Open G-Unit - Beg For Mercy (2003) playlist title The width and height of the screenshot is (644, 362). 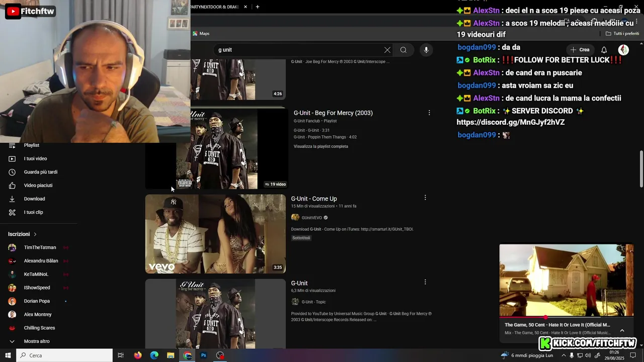pyautogui.click(x=333, y=113)
